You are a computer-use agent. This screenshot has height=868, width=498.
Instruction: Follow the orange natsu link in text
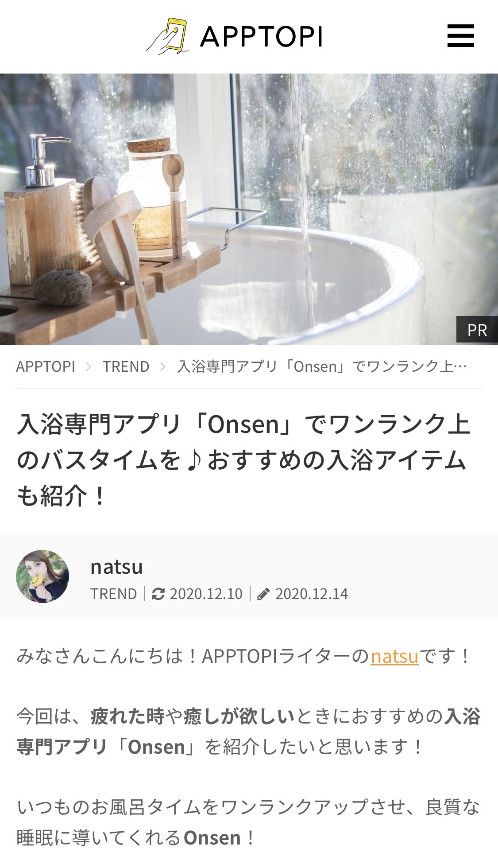[395, 656]
